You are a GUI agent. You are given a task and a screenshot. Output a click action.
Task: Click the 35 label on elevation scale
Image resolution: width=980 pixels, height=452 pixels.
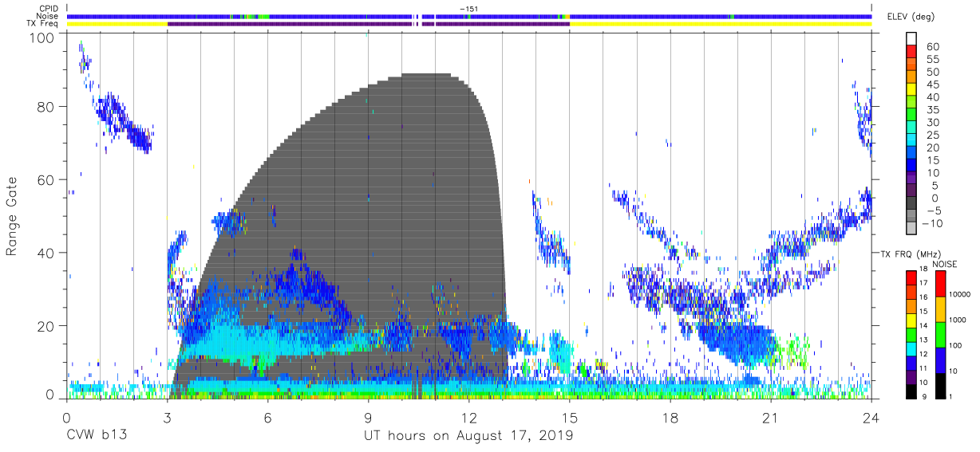932,110
